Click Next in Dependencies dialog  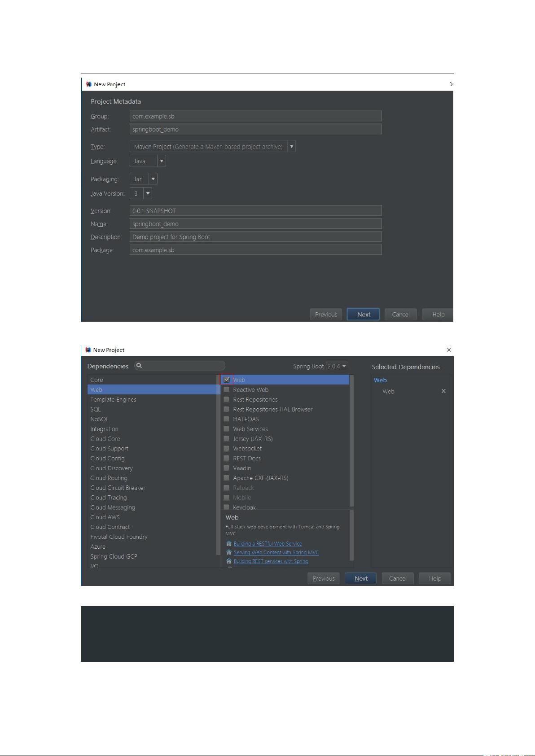361,578
